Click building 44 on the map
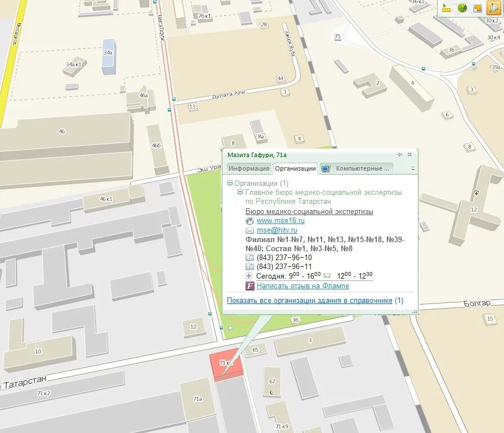504x433 pixels. (280, 78)
